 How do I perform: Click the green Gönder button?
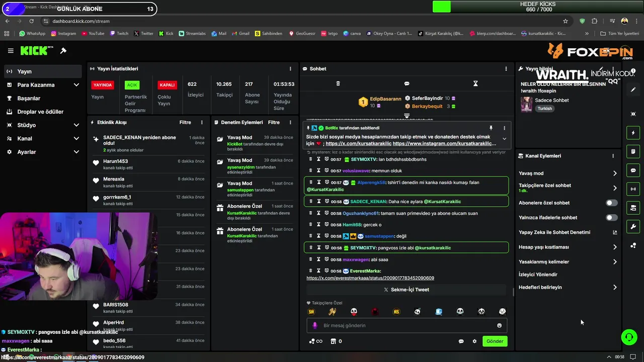coord(495,341)
